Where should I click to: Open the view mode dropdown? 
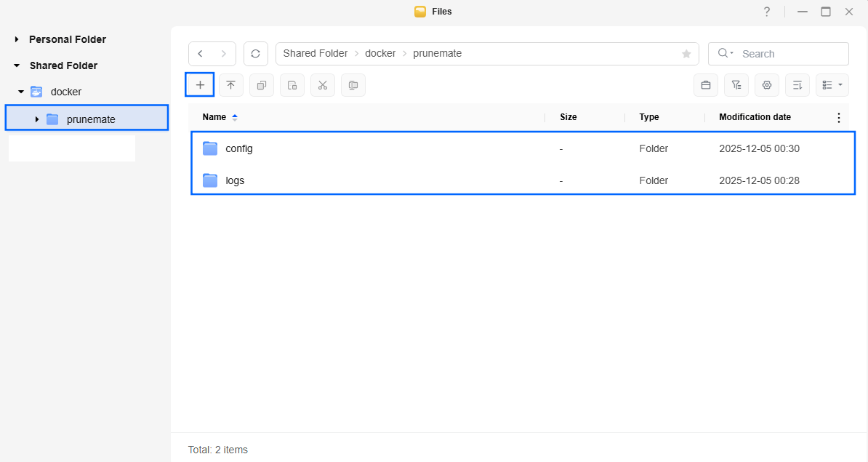click(832, 85)
